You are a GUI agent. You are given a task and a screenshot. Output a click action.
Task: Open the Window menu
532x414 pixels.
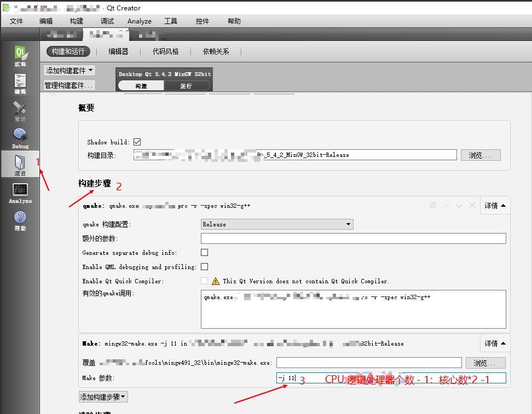[x=202, y=21]
